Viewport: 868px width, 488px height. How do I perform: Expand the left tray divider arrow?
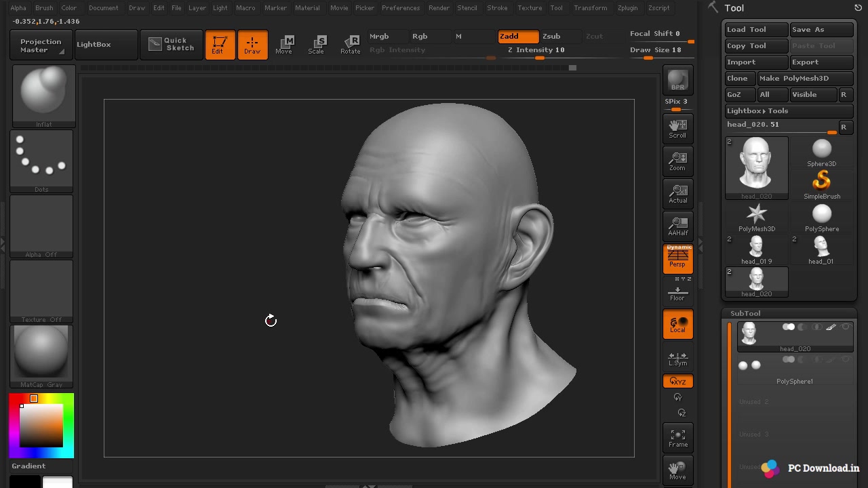pos(2,244)
